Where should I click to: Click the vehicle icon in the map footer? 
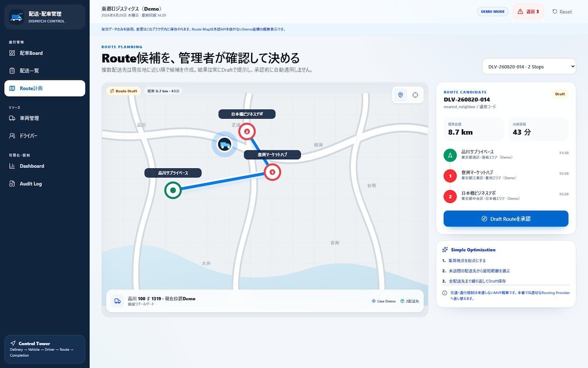coord(118,301)
